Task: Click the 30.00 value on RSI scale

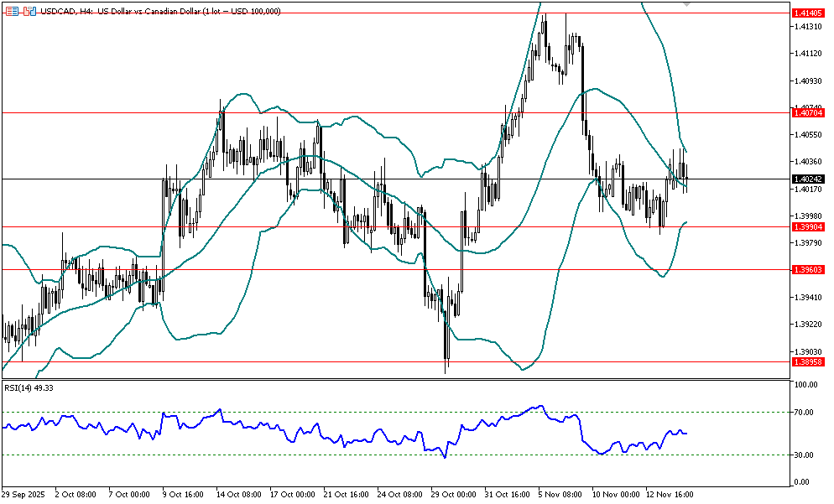Action: point(805,455)
